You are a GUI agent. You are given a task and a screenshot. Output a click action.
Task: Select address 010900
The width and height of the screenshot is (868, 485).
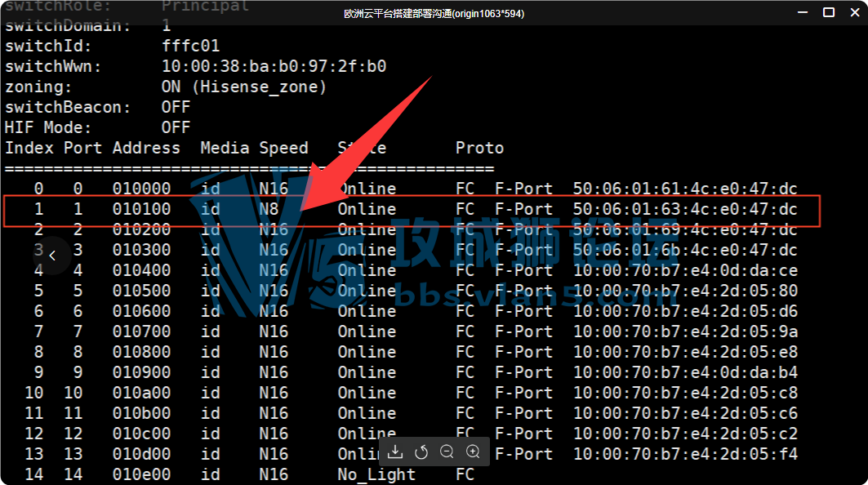click(141, 372)
